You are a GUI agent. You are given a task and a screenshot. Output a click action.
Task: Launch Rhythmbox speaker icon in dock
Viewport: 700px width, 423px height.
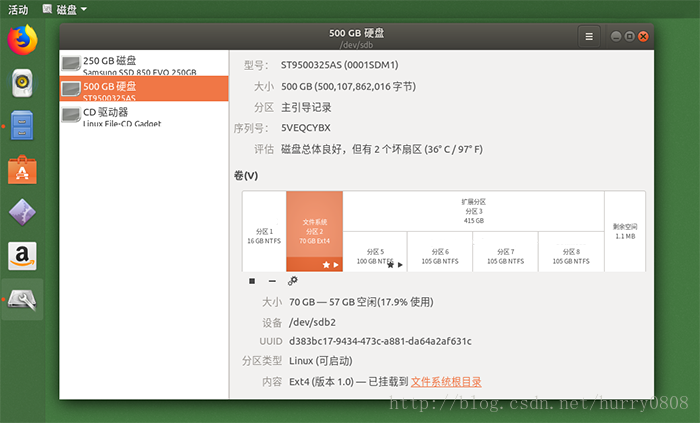click(x=22, y=83)
